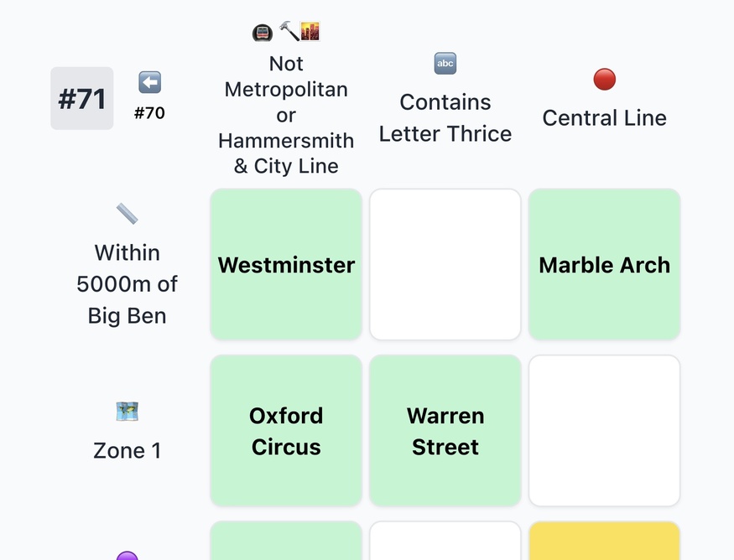Click the yellow cell in the bottom row
Image resolution: width=734 pixels, height=560 pixels.
click(x=604, y=542)
